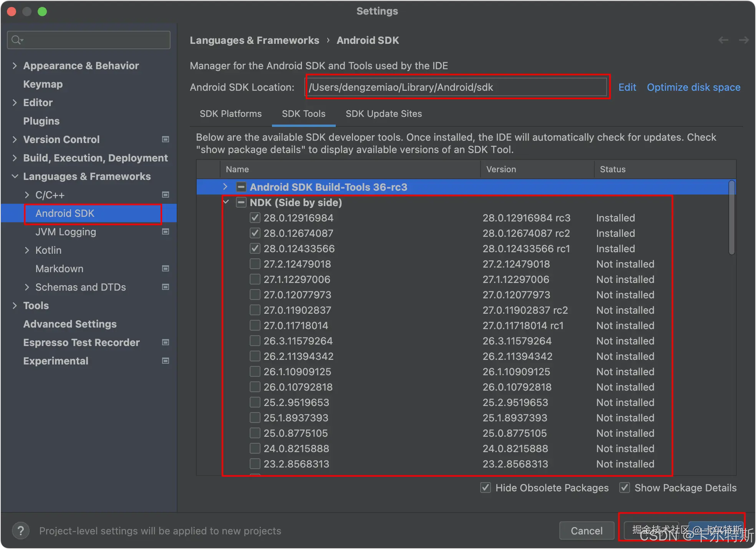Collapse the NDK (Side by side) group
This screenshot has width=756, height=549.
pos(226,202)
